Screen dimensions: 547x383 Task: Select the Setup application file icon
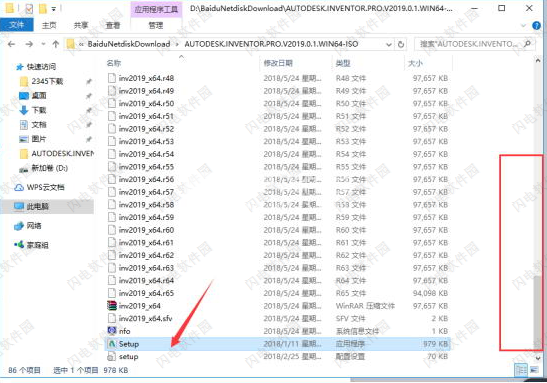click(x=112, y=344)
